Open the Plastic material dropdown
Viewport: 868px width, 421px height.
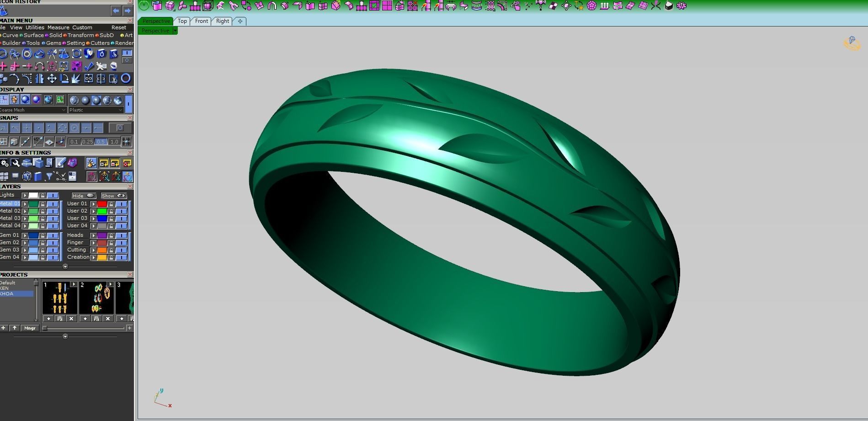(x=120, y=110)
